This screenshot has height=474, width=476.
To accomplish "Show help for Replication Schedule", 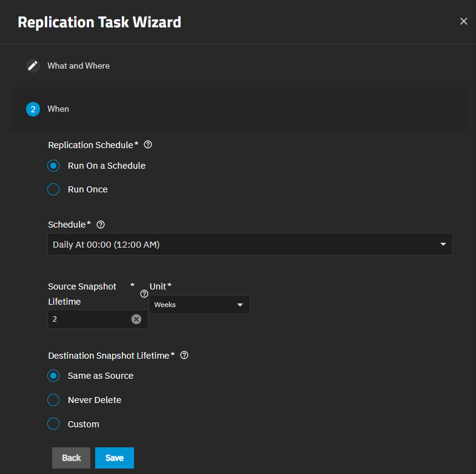I will click(x=148, y=144).
